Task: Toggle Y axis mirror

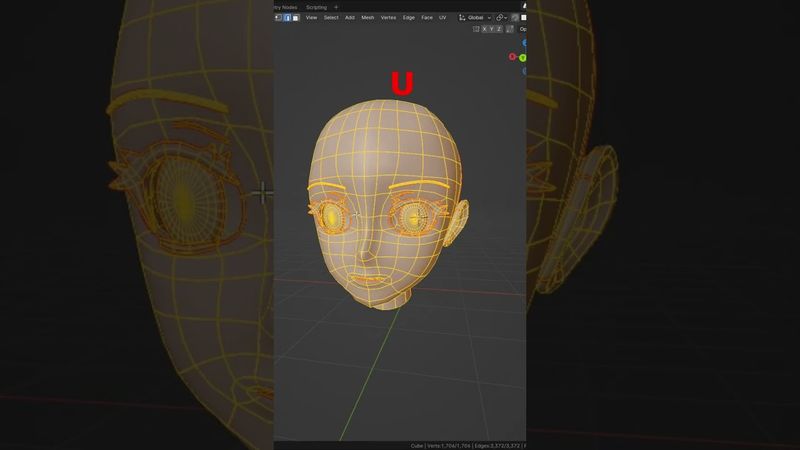Action: pos(492,29)
